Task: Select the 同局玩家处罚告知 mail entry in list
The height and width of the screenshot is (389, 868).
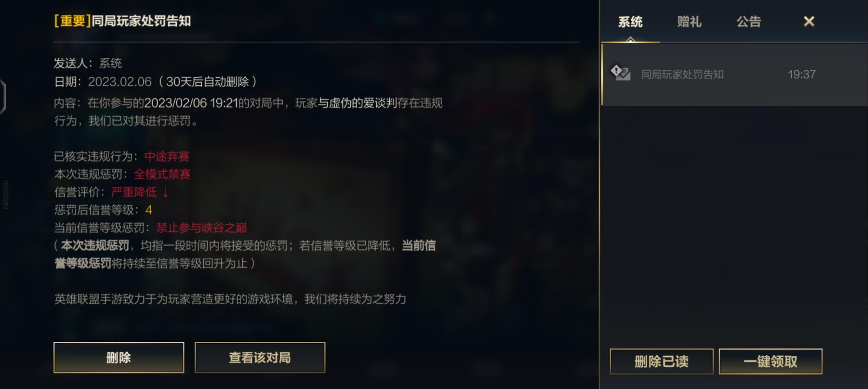Action: 735,75
